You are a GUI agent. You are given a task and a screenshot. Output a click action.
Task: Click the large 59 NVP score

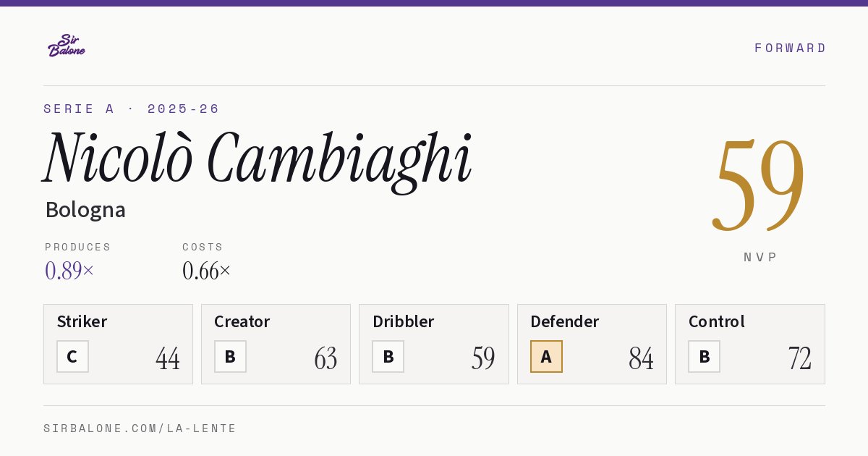tap(759, 184)
